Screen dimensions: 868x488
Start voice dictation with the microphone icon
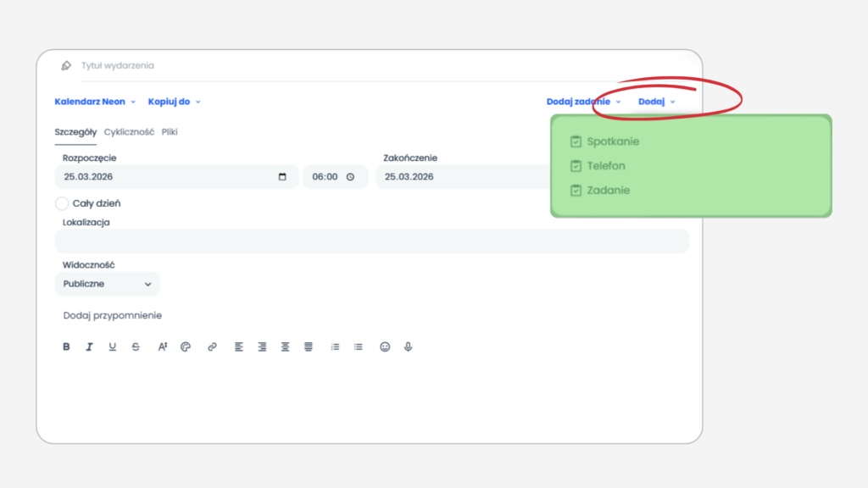coord(408,347)
